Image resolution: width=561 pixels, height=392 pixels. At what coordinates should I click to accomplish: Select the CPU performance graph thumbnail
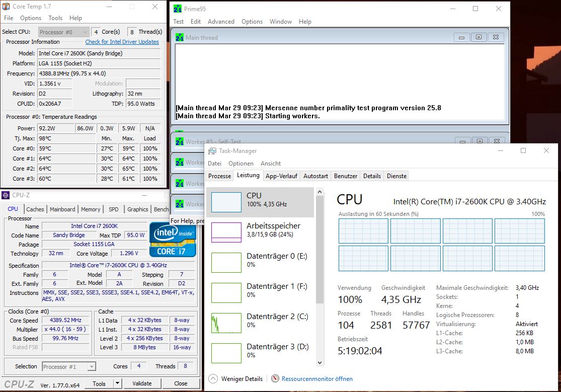pyautogui.click(x=226, y=202)
